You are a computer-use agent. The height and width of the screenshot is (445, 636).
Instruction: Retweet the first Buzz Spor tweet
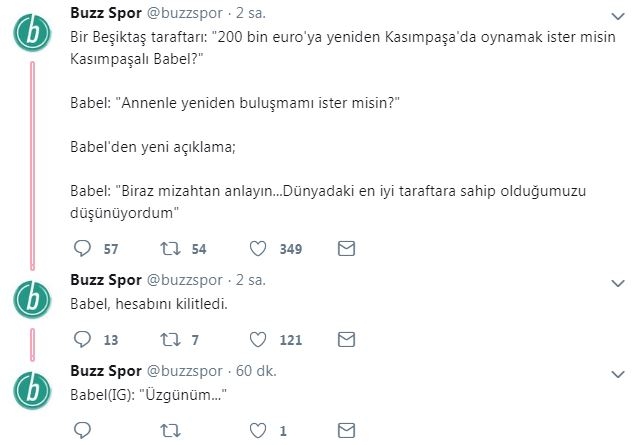168,247
